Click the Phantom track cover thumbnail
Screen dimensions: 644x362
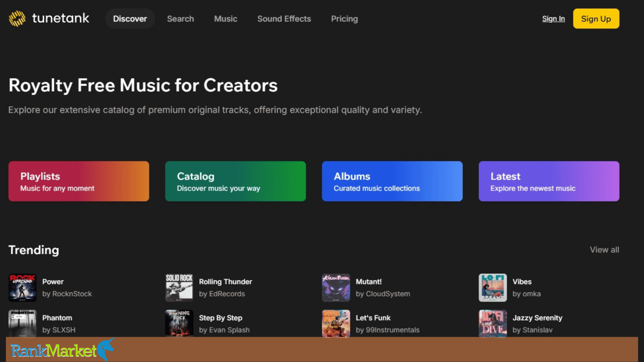tap(23, 323)
